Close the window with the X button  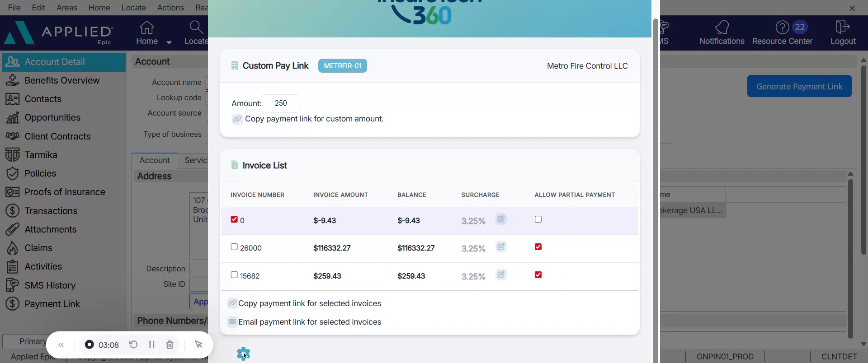[x=852, y=8]
